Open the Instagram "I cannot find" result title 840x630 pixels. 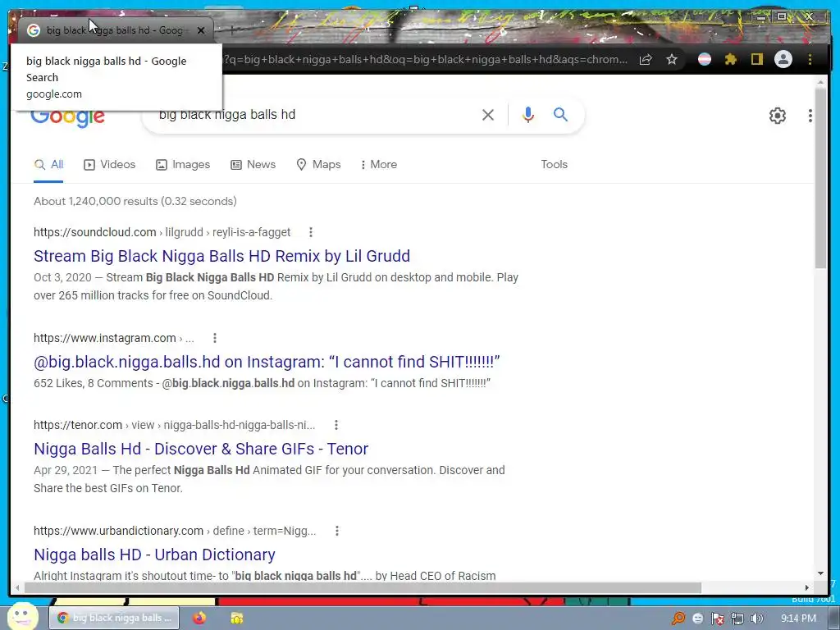(x=267, y=362)
